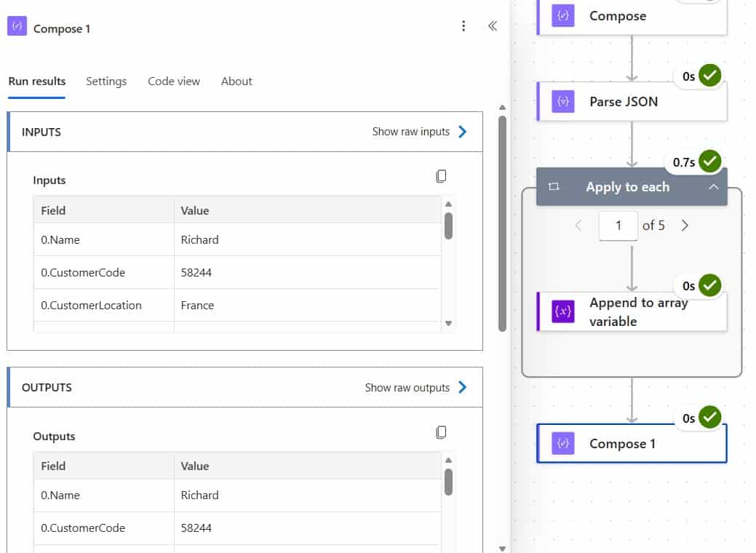Select the Richard value in Inputs table
756x553 pixels.
199,239
